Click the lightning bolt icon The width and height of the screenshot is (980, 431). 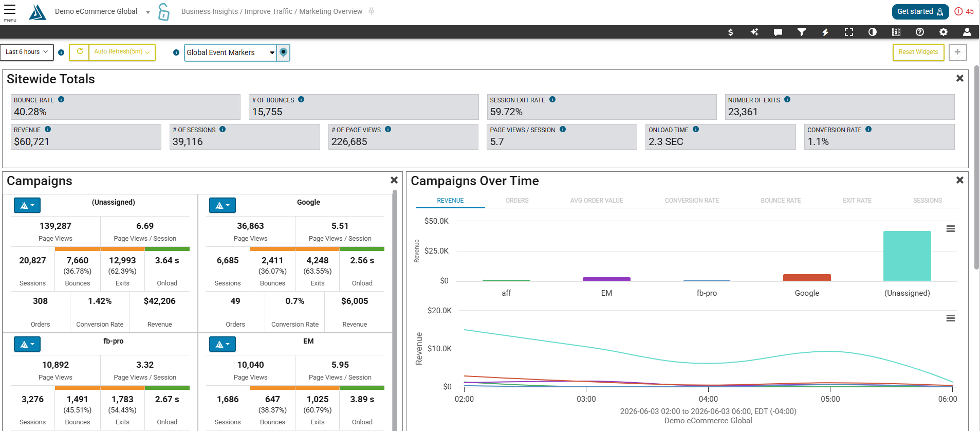tap(825, 32)
